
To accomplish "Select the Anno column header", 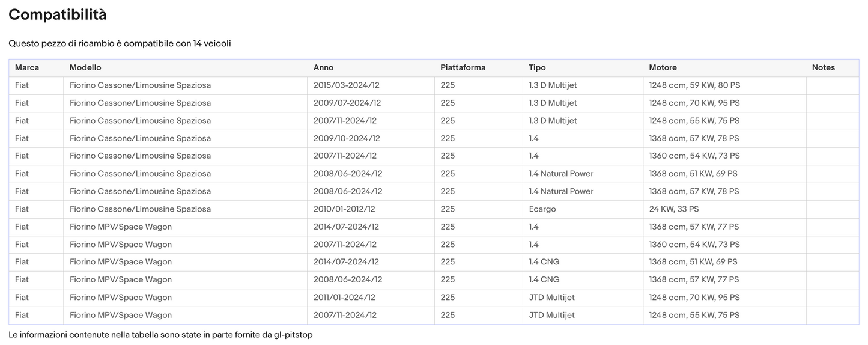I will click(323, 67).
